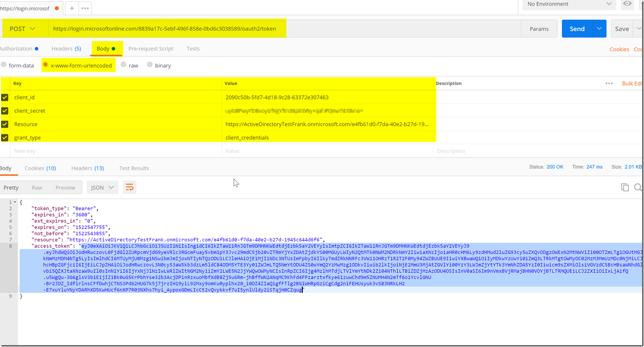Collapse the JSON object at line 1
The width and height of the screenshot is (644, 347).
(15, 202)
